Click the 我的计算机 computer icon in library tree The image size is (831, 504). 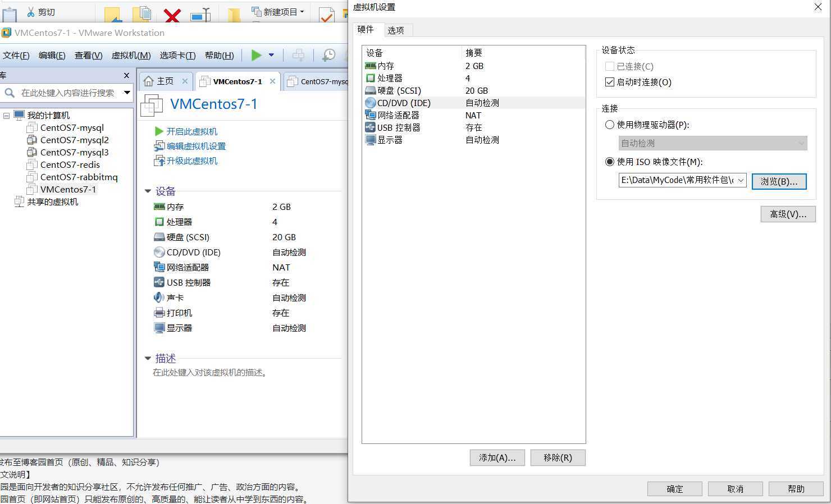20,115
